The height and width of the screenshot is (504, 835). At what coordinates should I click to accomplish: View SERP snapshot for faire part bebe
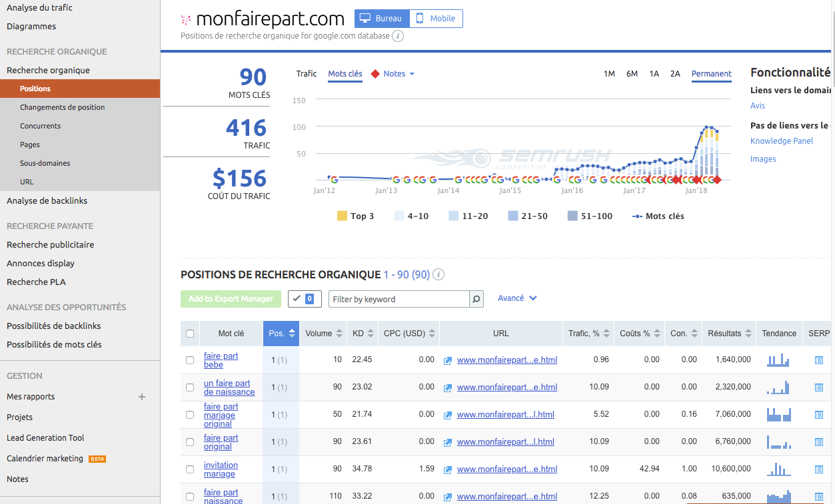[819, 360]
